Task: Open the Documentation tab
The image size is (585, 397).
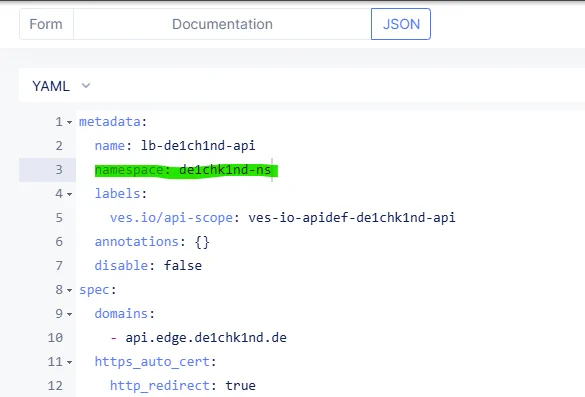Action: 222,24
